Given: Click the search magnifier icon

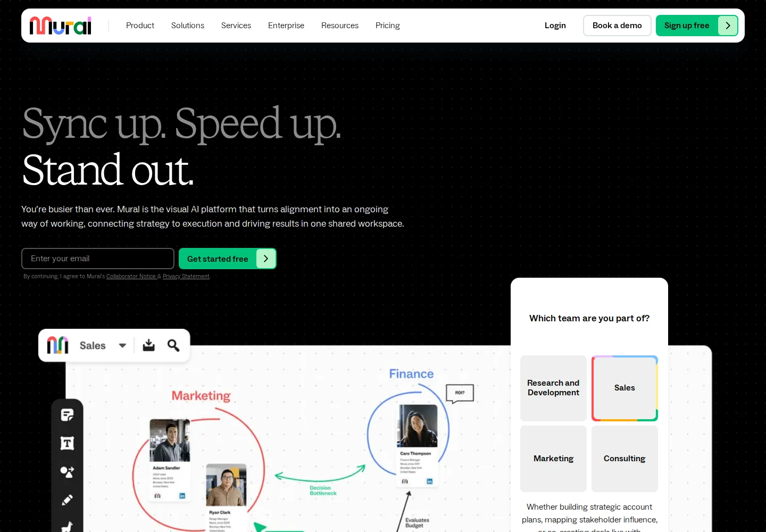Looking at the screenshot, I should pos(173,345).
